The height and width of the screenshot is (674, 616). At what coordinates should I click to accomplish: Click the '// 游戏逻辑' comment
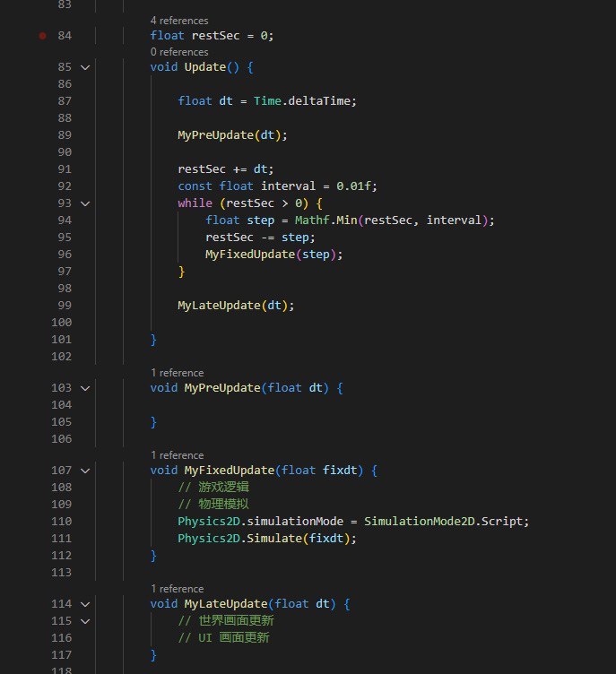coord(213,487)
